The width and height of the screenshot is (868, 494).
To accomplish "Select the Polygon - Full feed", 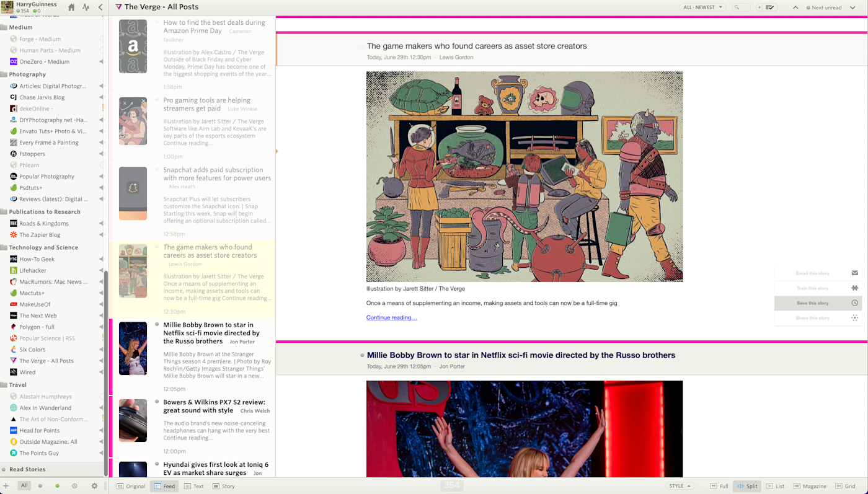I will (x=53, y=327).
